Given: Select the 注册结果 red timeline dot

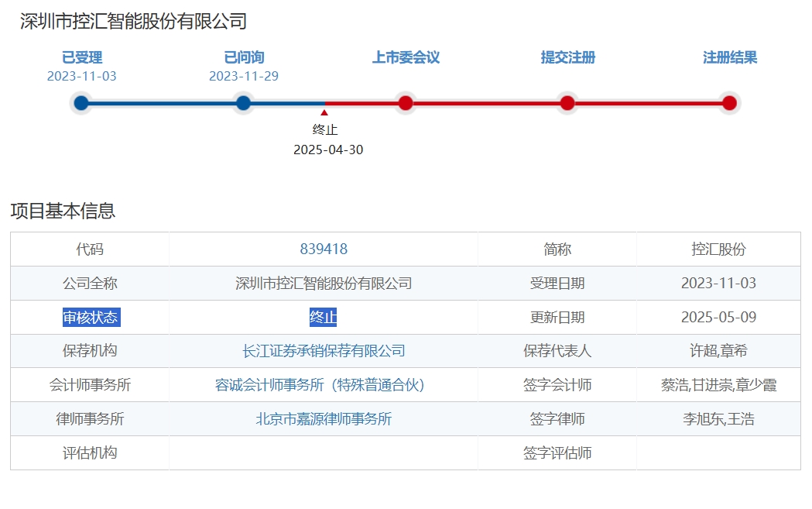Looking at the screenshot, I should (x=730, y=102).
